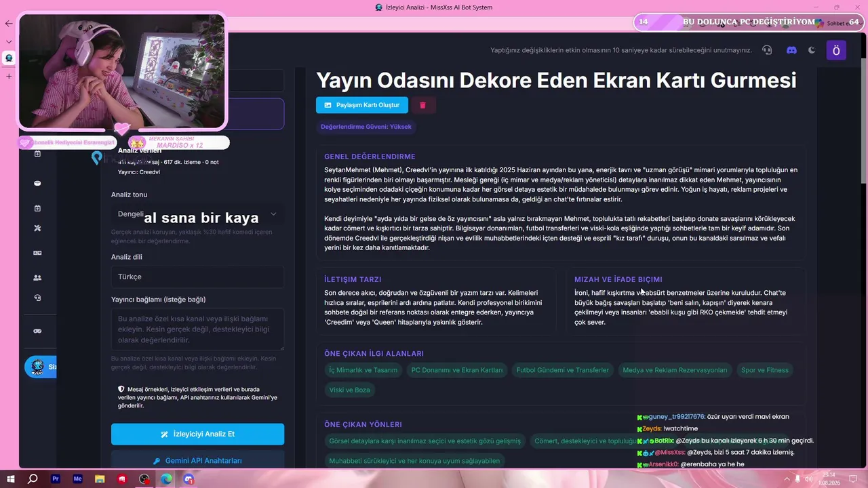Click the PC Donanımı ve Ekran Kartları tag

457,370
